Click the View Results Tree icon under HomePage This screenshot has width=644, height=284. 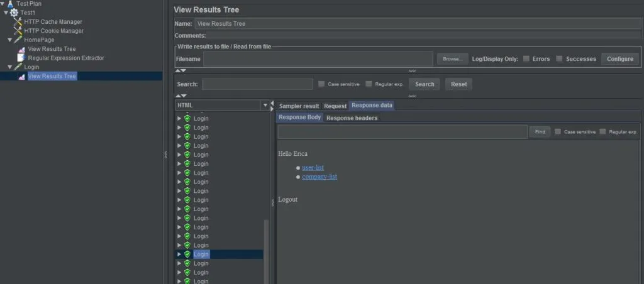pyautogui.click(x=22, y=49)
